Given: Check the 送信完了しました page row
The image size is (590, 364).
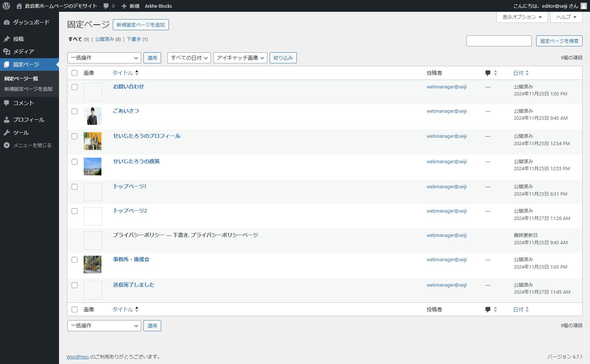Looking at the screenshot, I should pyautogui.click(x=74, y=285).
